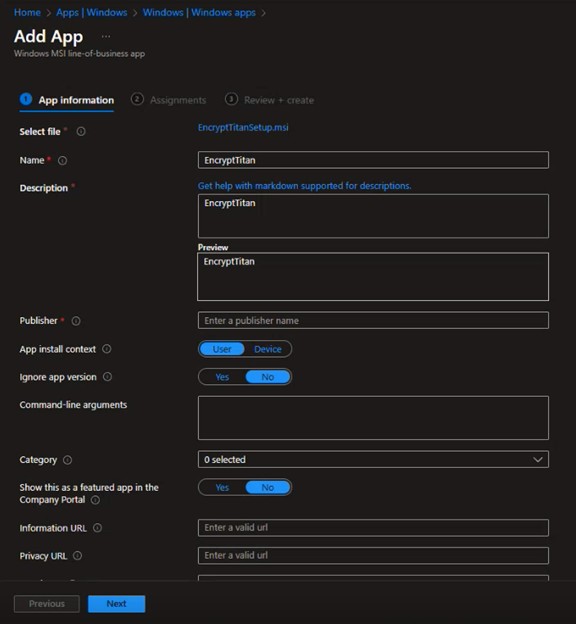The image size is (576, 624).
Task: Open the Home breadcrumb link
Action: tap(27, 13)
